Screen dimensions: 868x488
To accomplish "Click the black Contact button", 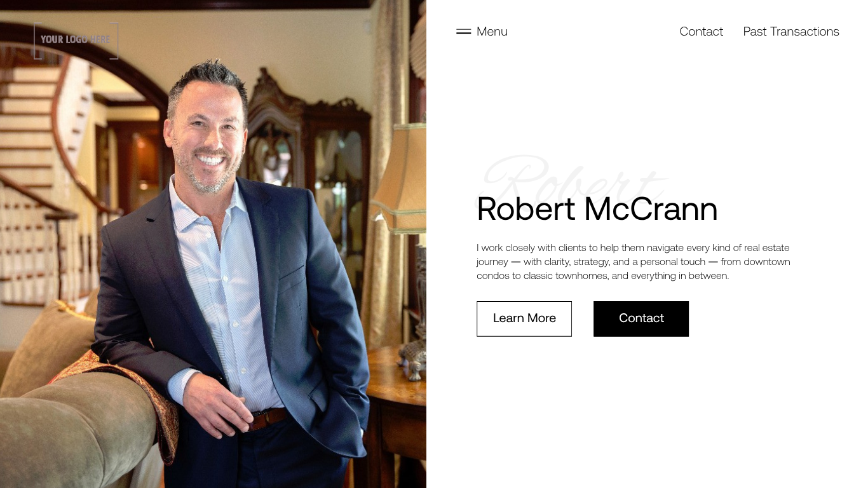I will (641, 319).
